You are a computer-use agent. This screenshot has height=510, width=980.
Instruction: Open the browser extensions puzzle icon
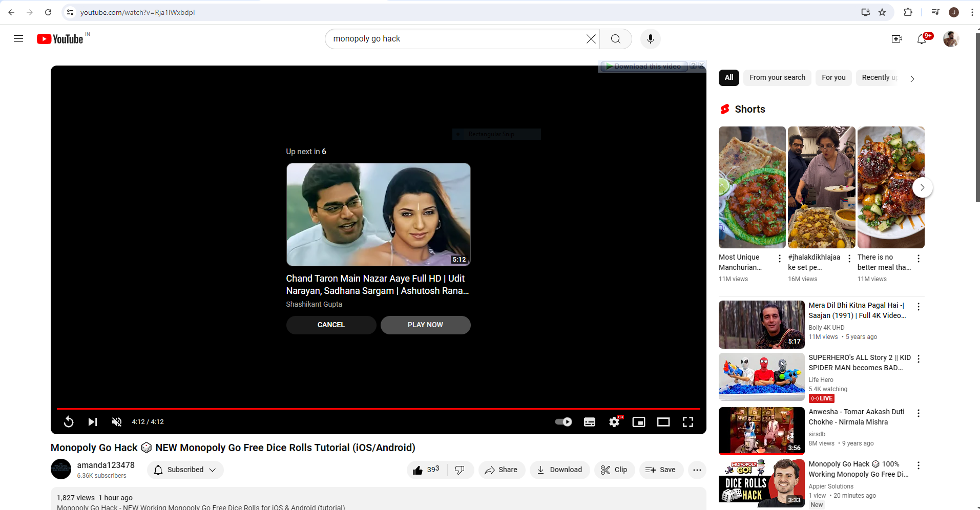click(x=908, y=12)
